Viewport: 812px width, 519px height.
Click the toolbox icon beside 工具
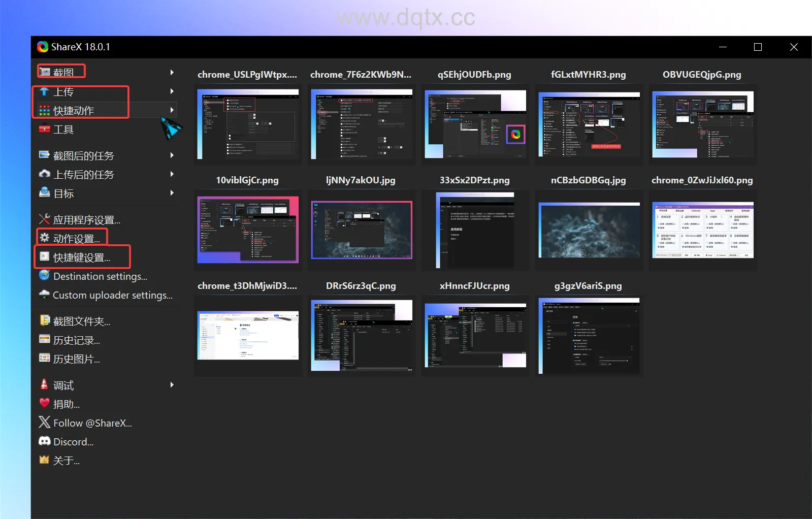45,129
